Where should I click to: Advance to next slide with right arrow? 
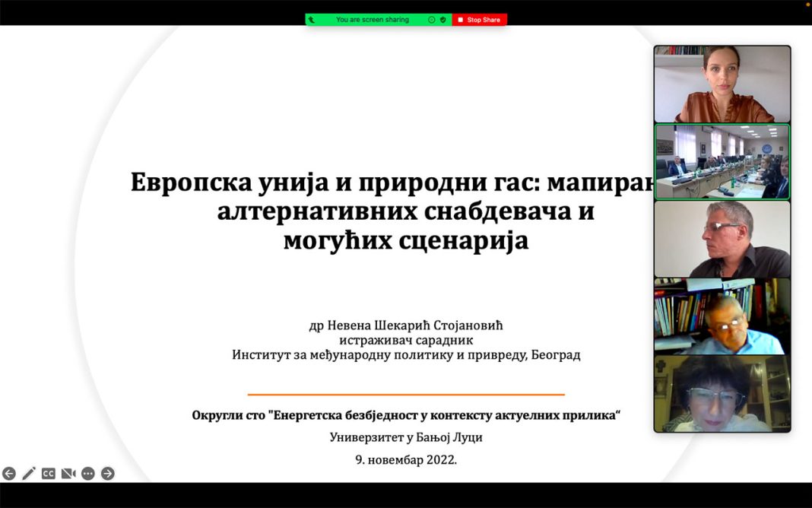(108, 473)
